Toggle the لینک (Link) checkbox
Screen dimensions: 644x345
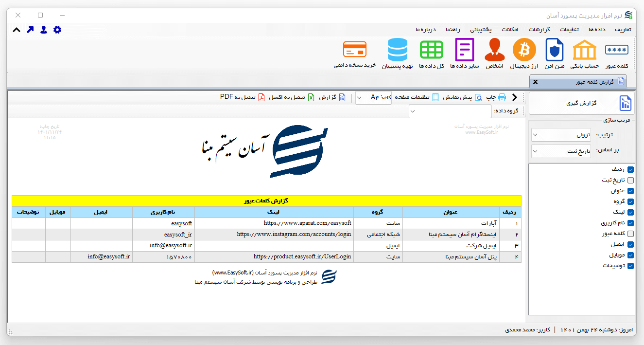631,212
